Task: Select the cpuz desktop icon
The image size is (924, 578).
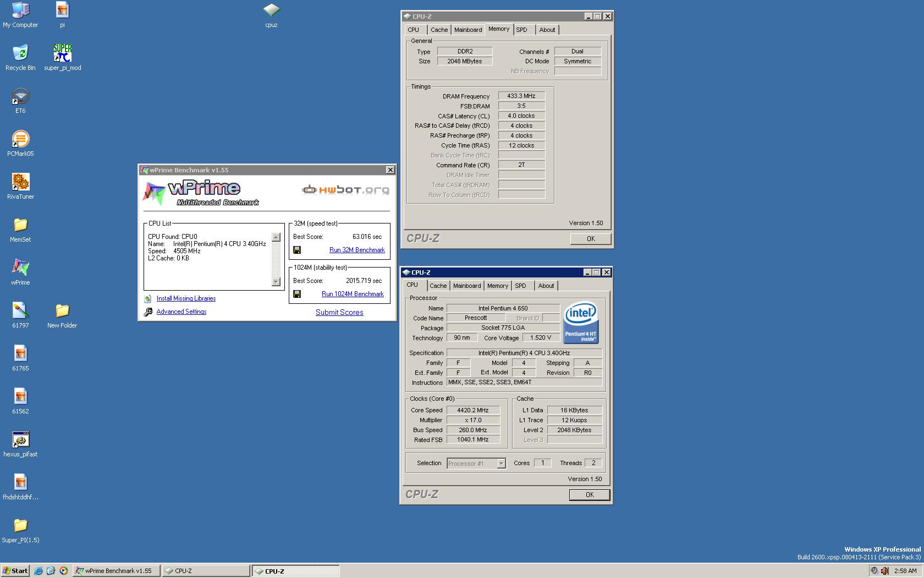Action: click(x=271, y=14)
